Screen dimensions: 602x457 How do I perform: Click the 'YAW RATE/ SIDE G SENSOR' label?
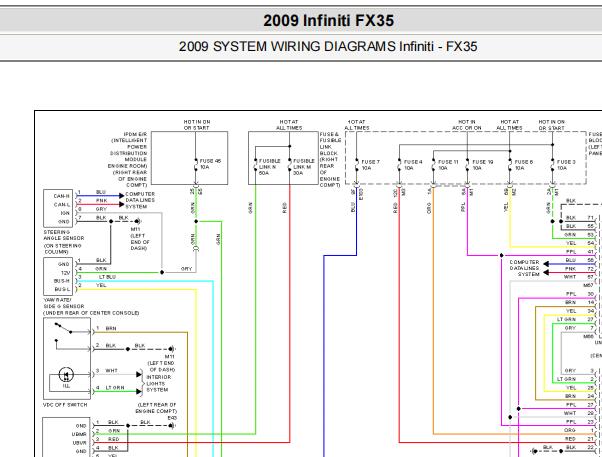coord(64,303)
